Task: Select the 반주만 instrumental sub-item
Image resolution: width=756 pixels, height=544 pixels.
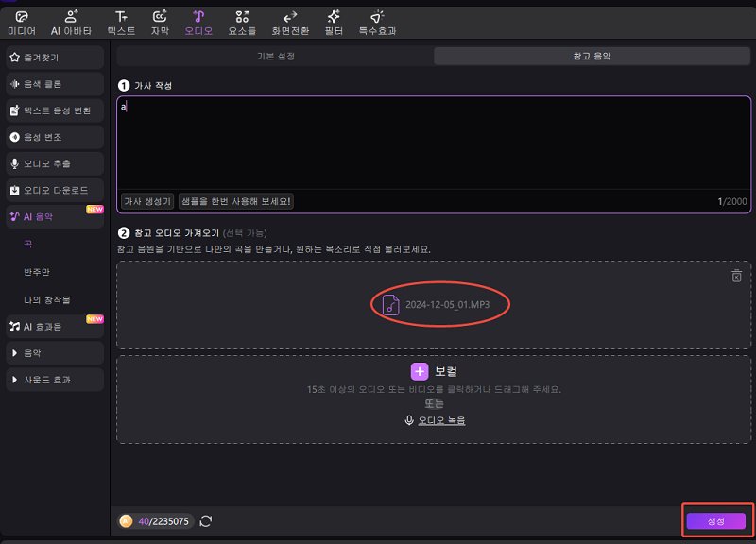Action: (37, 272)
